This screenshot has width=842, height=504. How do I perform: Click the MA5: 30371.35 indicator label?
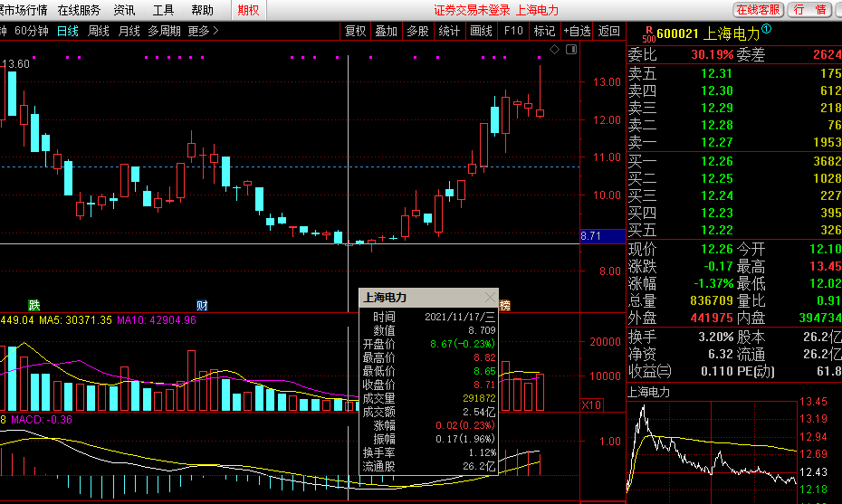click(76, 320)
